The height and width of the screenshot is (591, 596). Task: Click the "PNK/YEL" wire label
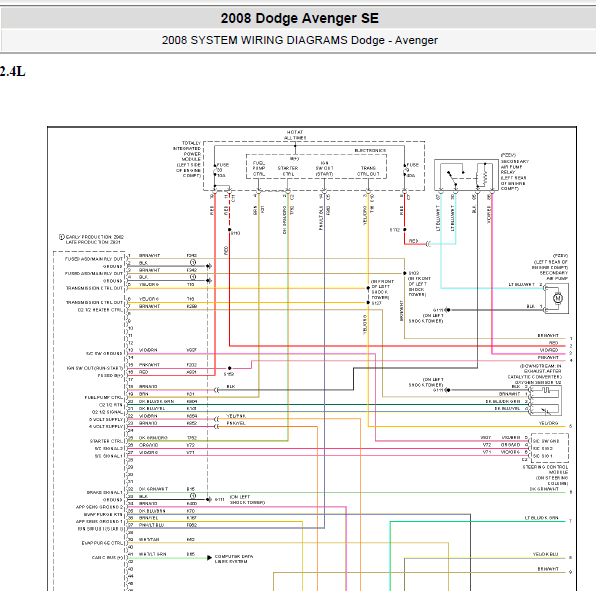(x=236, y=423)
